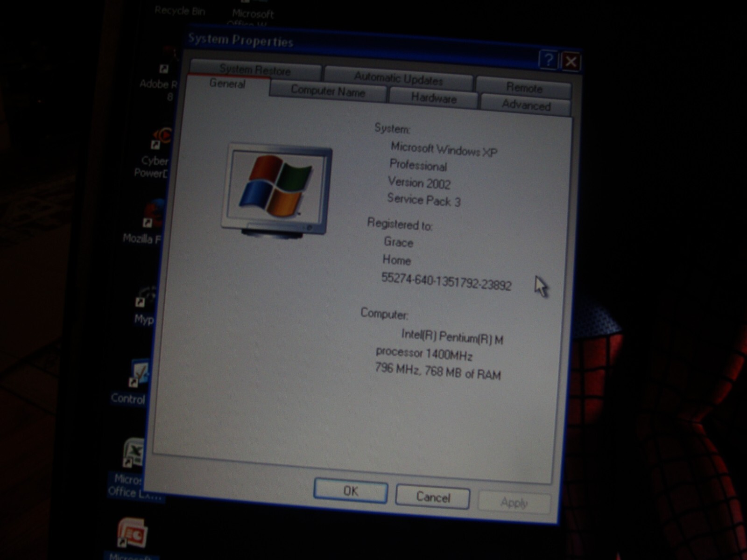Image resolution: width=747 pixels, height=560 pixels.
Task: Click the 'System:' label
Action: (x=392, y=128)
